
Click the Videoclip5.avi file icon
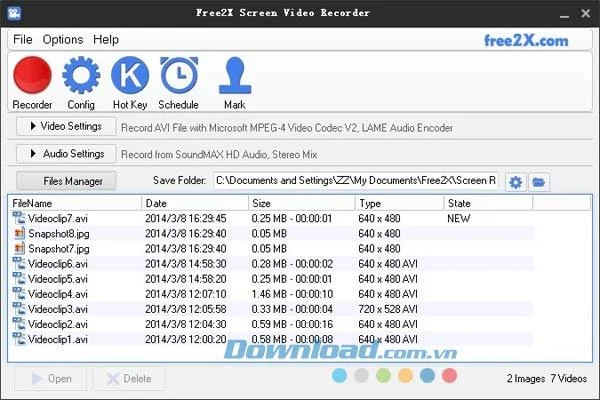[x=19, y=279]
